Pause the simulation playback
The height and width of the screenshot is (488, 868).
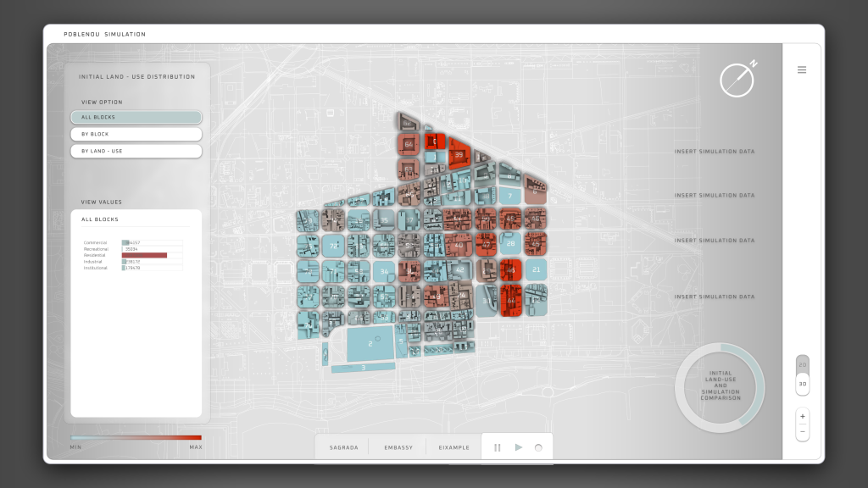coord(498,446)
